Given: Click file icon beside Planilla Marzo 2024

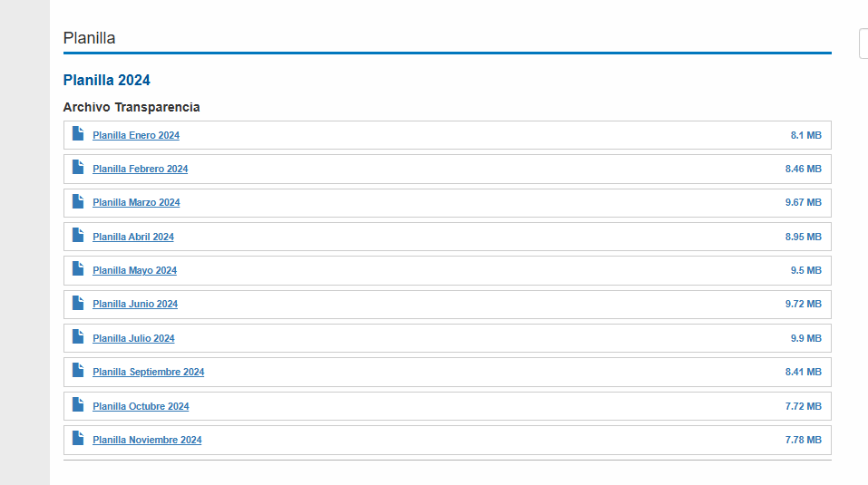Looking at the screenshot, I should [78, 201].
